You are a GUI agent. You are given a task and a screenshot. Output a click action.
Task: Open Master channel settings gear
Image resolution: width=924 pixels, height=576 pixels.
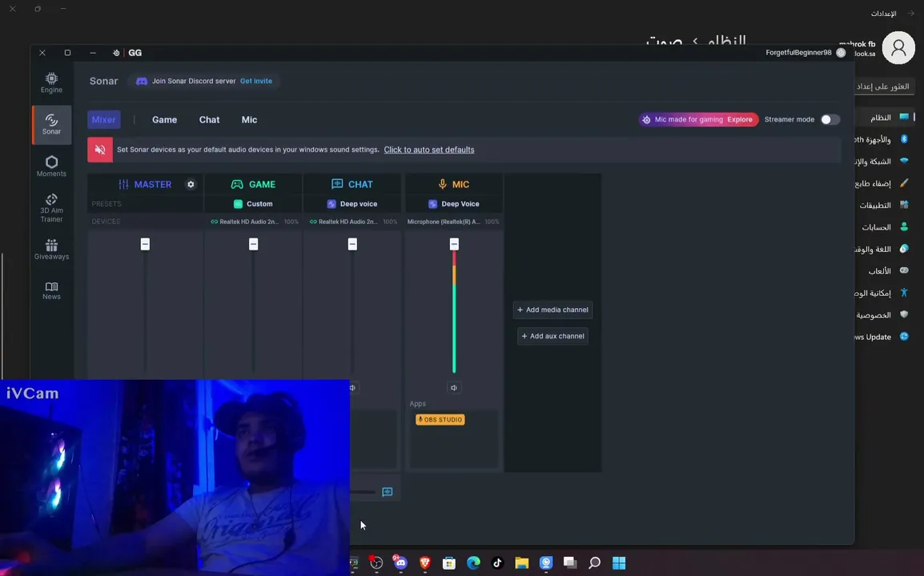[191, 184]
